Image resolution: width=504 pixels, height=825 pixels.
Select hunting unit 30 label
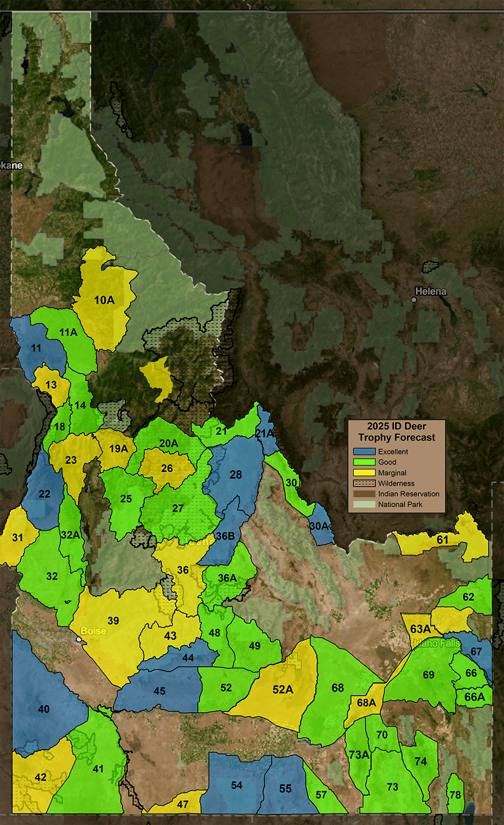(291, 482)
